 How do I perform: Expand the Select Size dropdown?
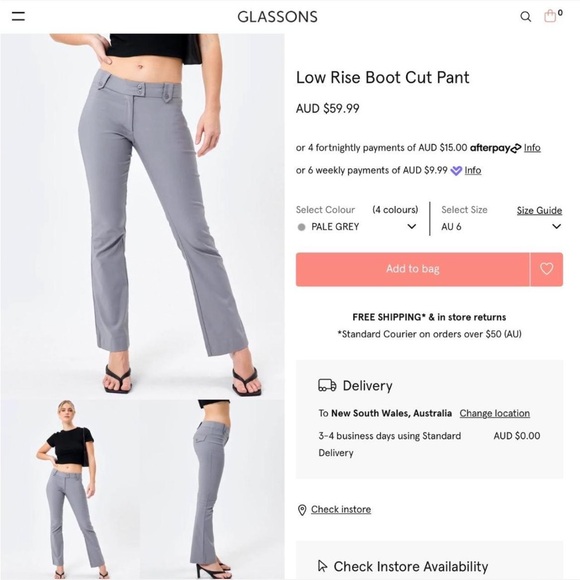click(x=502, y=219)
